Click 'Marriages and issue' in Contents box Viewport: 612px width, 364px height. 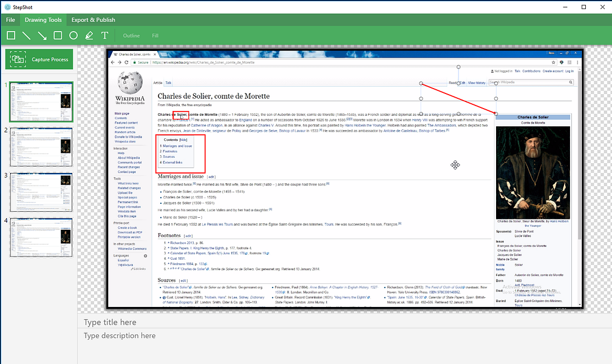[x=177, y=146]
